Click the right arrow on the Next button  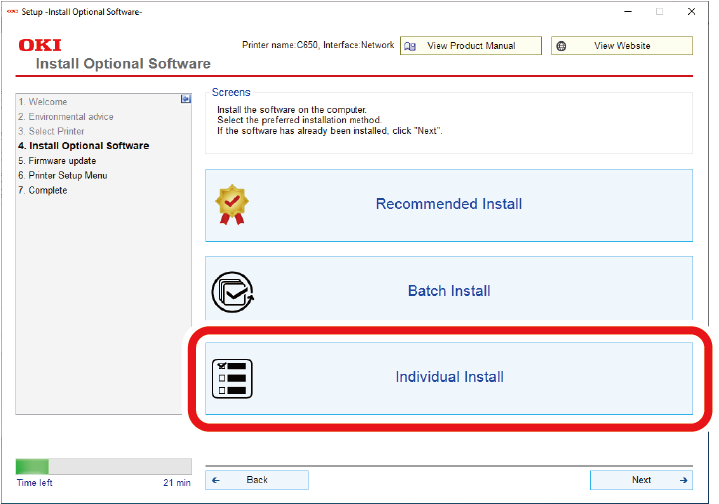683,480
